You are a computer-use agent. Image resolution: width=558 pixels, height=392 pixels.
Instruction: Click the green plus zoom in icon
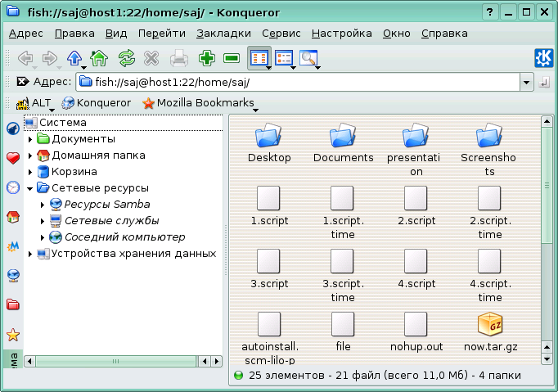207,58
